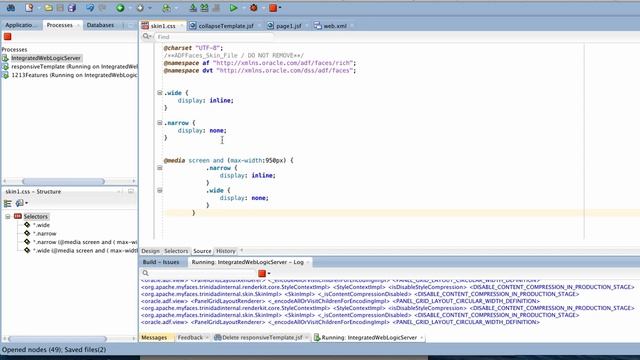Select IntegratedWebLogicServer in Processes list
The width and height of the screenshot is (640, 360).
(x=46, y=58)
